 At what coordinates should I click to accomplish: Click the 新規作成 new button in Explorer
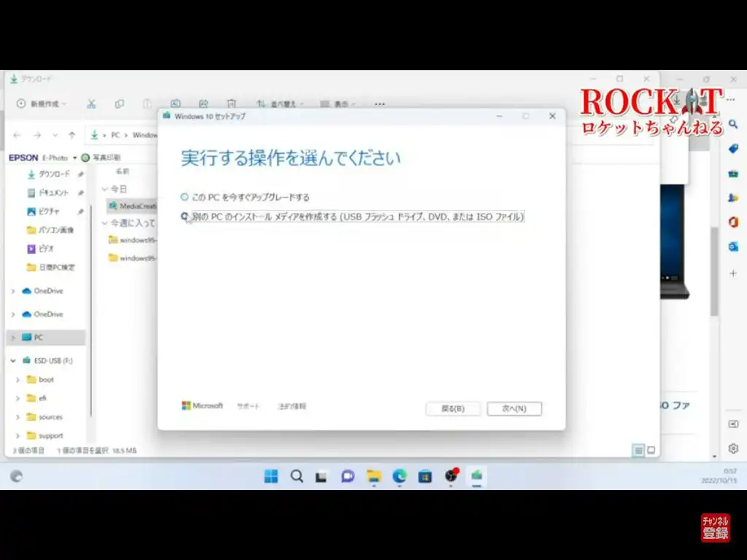[41, 104]
